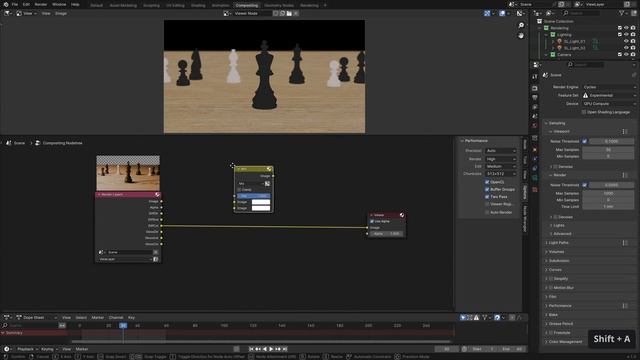640x360 pixels.
Task: Click the Time Limit field
Action: click(608, 207)
